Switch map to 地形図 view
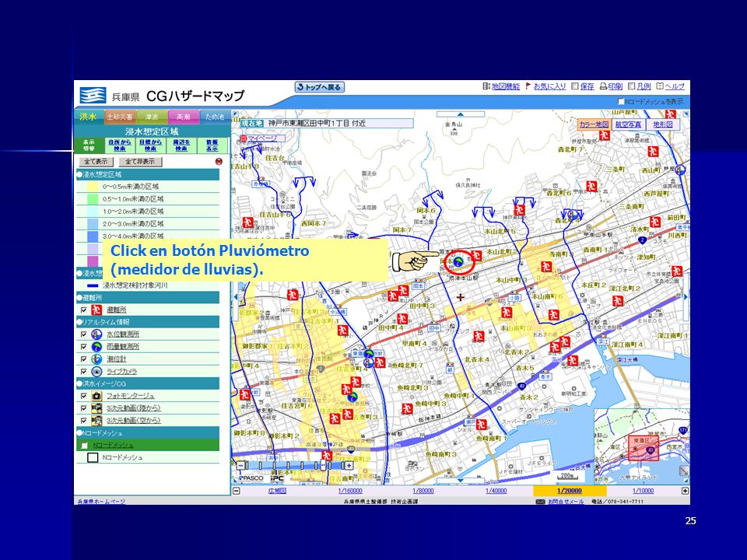This screenshot has width=747, height=560. (x=662, y=124)
